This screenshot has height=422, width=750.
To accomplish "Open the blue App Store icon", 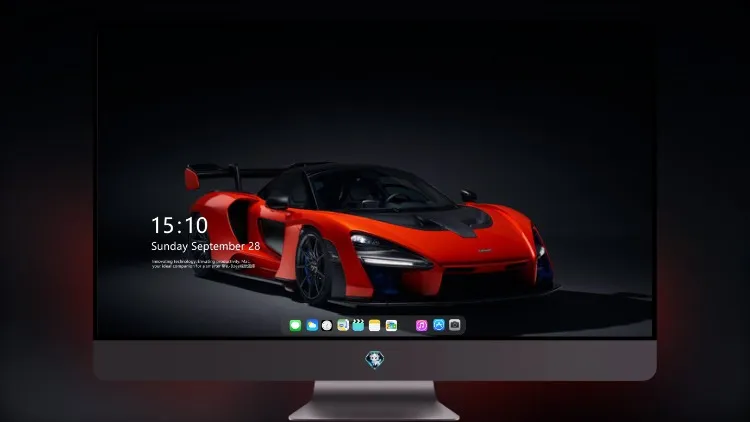I will pos(439,325).
